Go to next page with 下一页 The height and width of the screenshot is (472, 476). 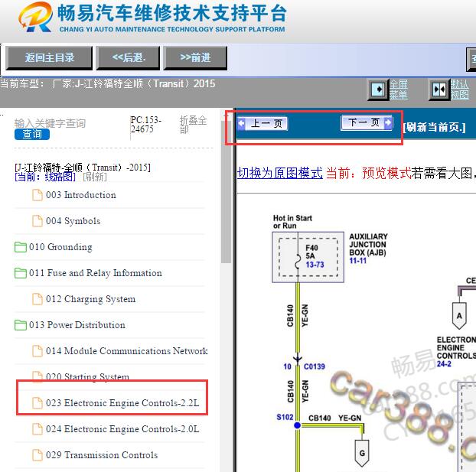pyautogui.click(x=367, y=123)
